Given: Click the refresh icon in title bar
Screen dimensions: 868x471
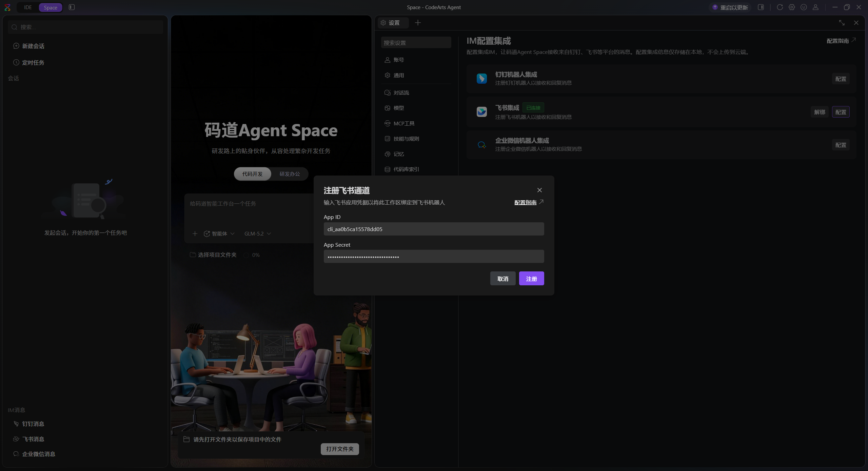Looking at the screenshot, I should (x=780, y=7).
